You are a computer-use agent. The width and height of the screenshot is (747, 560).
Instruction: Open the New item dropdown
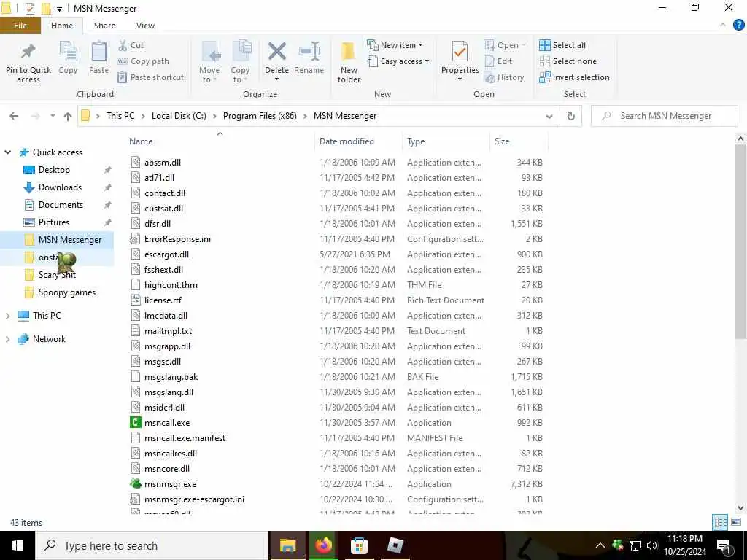[x=395, y=45]
